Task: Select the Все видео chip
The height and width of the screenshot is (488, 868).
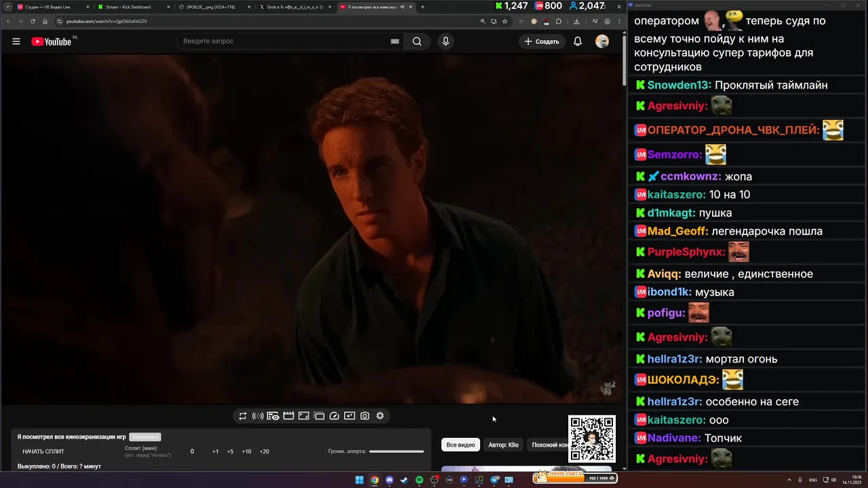Action: click(460, 445)
